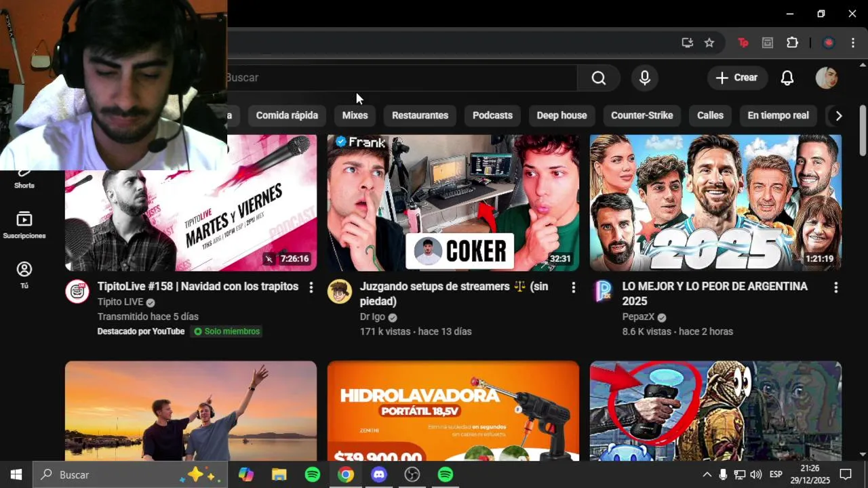The image size is (868, 488).
Task: Open File Explorer from the taskbar
Action: 279,474
